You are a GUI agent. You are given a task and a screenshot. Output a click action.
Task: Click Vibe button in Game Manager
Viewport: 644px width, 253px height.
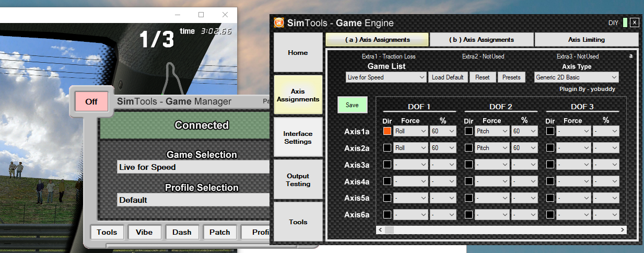click(145, 232)
